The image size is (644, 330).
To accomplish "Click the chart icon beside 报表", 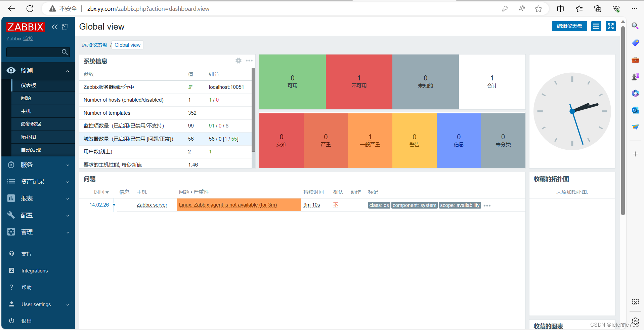I will pyautogui.click(x=11, y=198).
